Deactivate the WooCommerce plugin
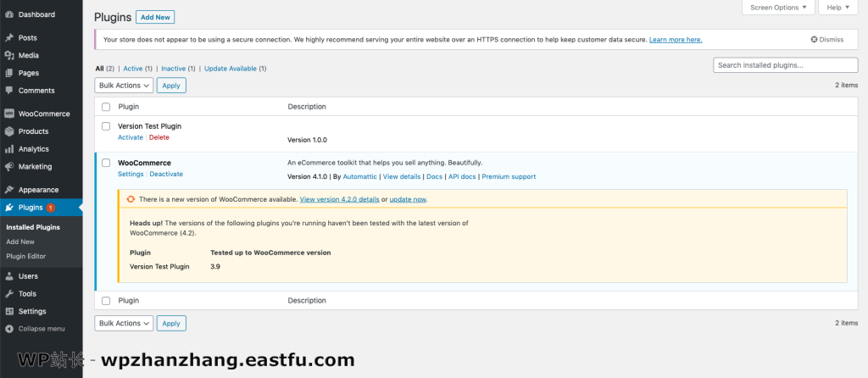868x378 pixels. (166, 174)
